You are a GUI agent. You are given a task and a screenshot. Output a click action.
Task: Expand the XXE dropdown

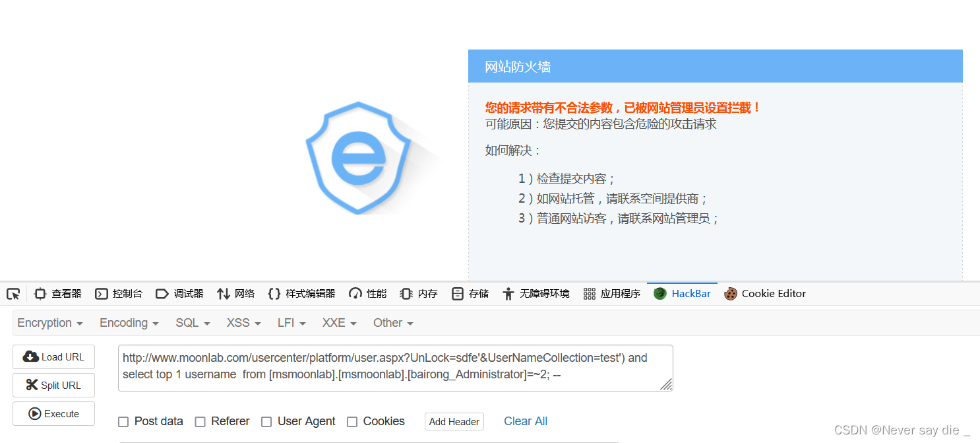pyautogui.click(x=340, y=323)
